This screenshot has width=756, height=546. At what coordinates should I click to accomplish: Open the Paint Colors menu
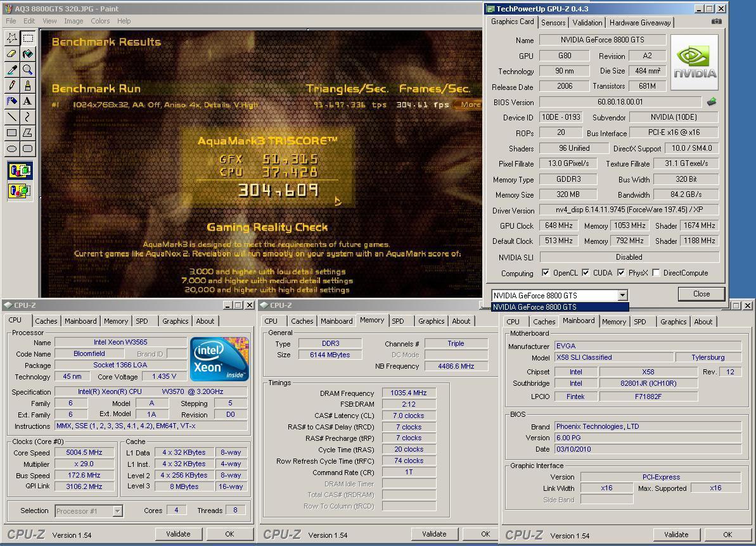(x=100, y=21)
